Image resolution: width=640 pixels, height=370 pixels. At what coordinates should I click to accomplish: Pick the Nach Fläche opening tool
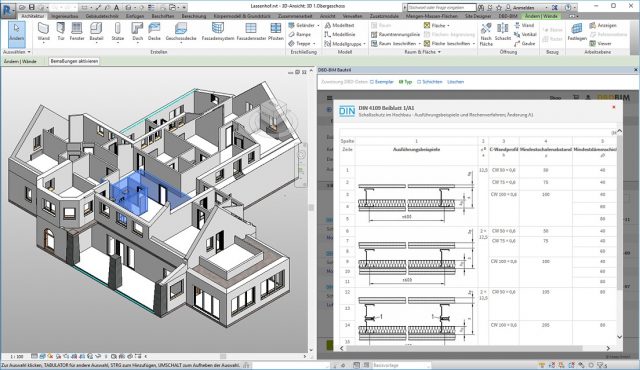click(486, 34)
